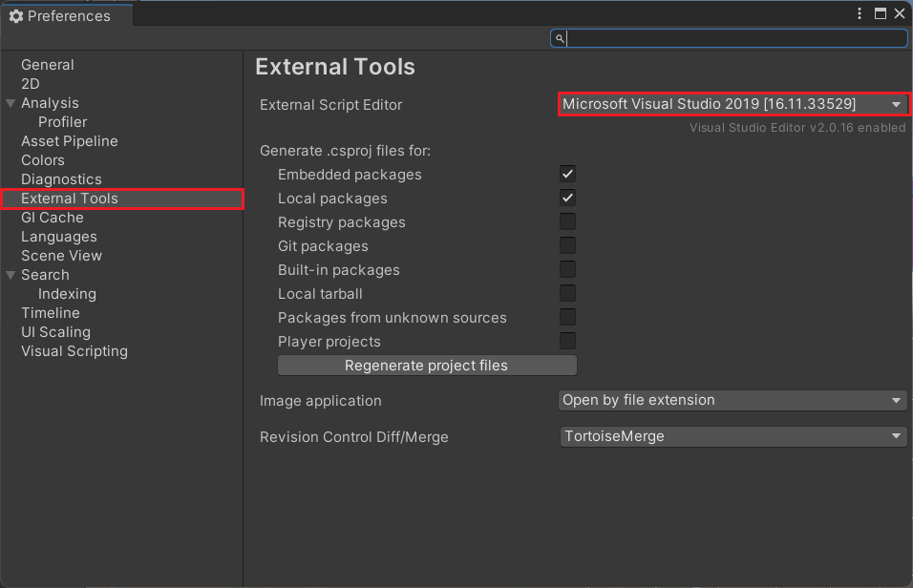
Task: Enable Git packages .csproj generation
Action: (x=567, y=245)
